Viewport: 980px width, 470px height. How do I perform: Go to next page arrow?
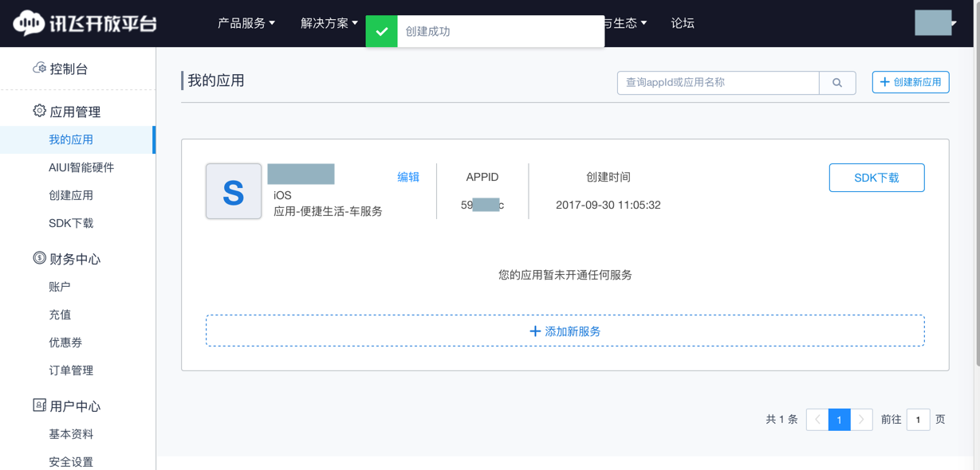point(861,419)
